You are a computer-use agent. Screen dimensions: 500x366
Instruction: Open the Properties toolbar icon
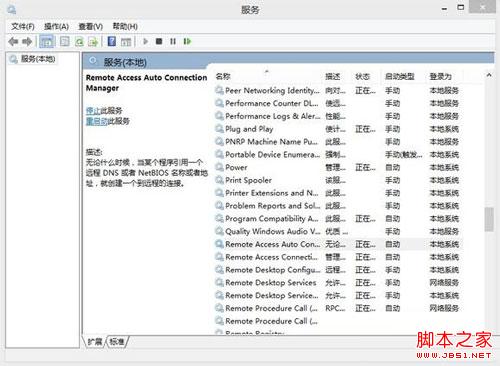(64, 41)
